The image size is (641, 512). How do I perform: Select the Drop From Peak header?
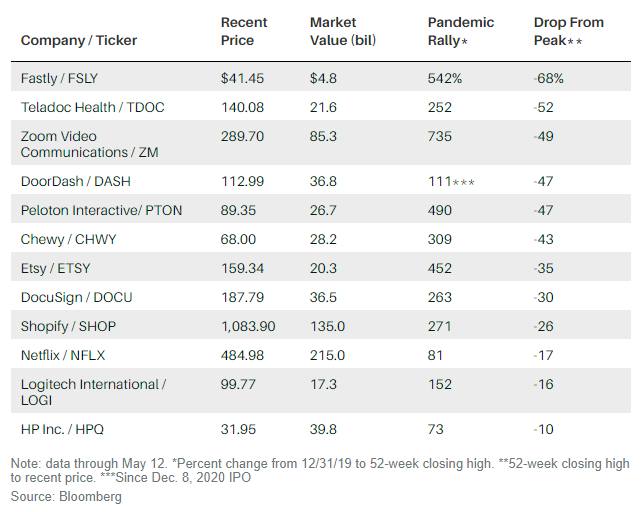[x=569, y=31]
